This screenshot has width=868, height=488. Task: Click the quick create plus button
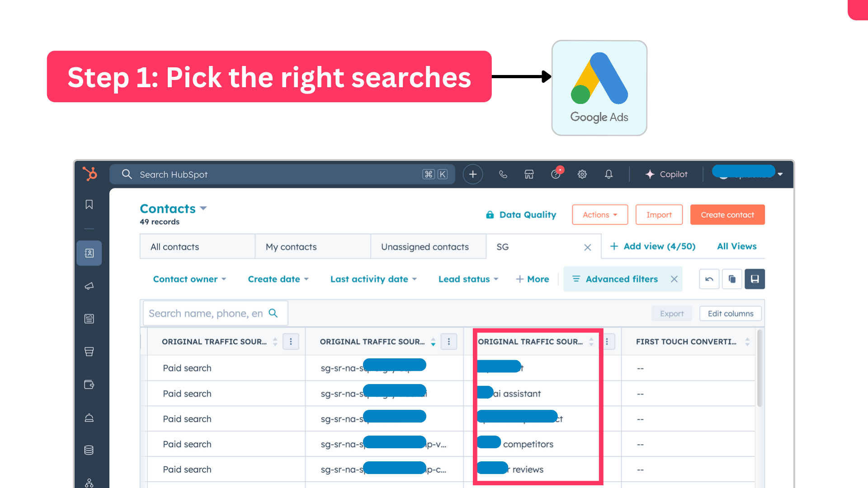[473, 174]
